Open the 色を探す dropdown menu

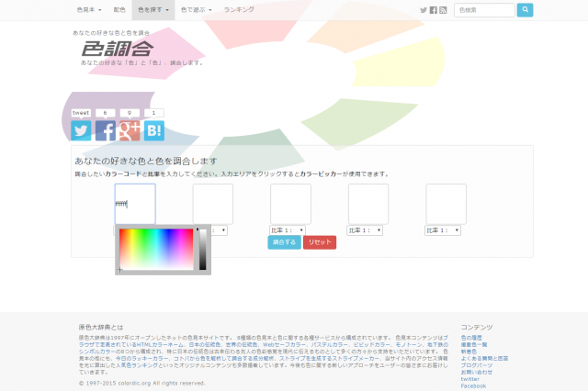pos(153,10)
